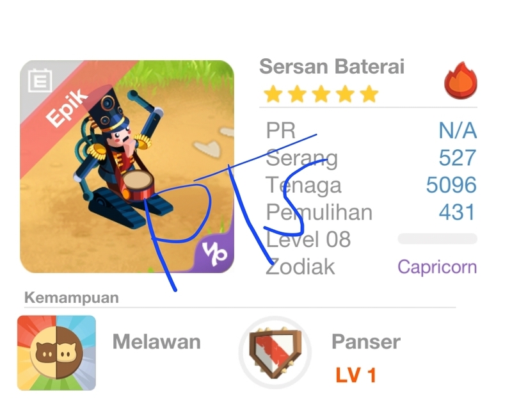512x420 pixels.
Task: Open the card details icon on portrait
Action: tap(40, 80)
